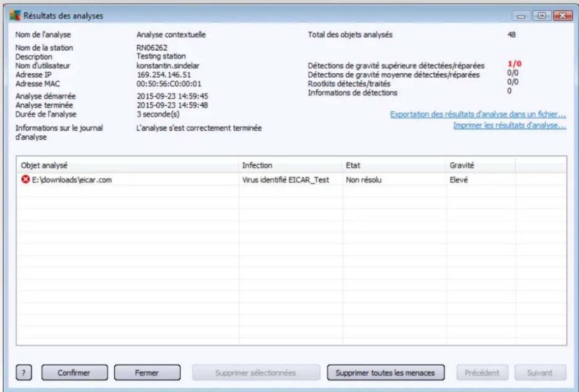Select the E:\downloads\eicar.com row
The image size is (579, 392).
click(x=291, y=180)
